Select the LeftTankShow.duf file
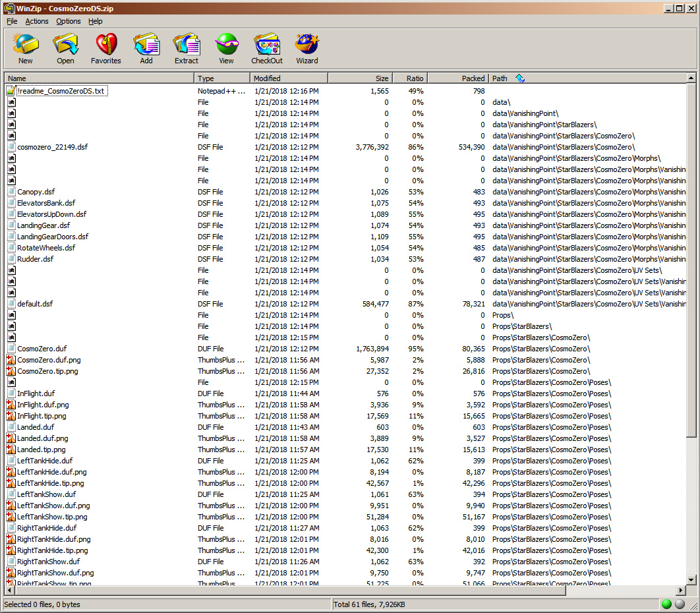This screenshot has width=700, height=613. click(x=46, y=494)
